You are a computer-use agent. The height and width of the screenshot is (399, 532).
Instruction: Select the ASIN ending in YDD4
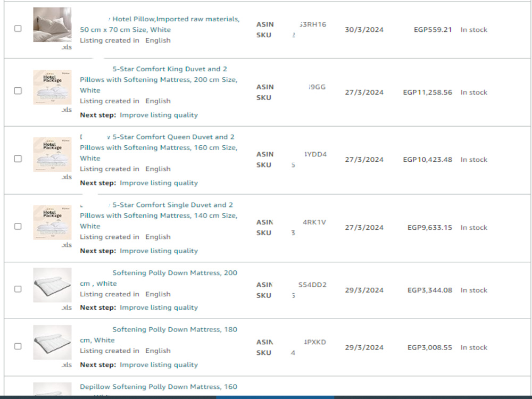tap(315, 154)
